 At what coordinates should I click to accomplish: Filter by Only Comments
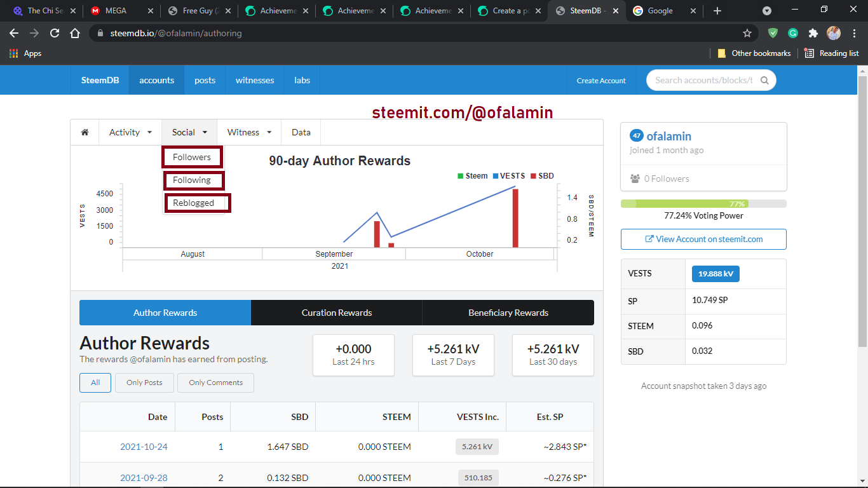[215, 383]
